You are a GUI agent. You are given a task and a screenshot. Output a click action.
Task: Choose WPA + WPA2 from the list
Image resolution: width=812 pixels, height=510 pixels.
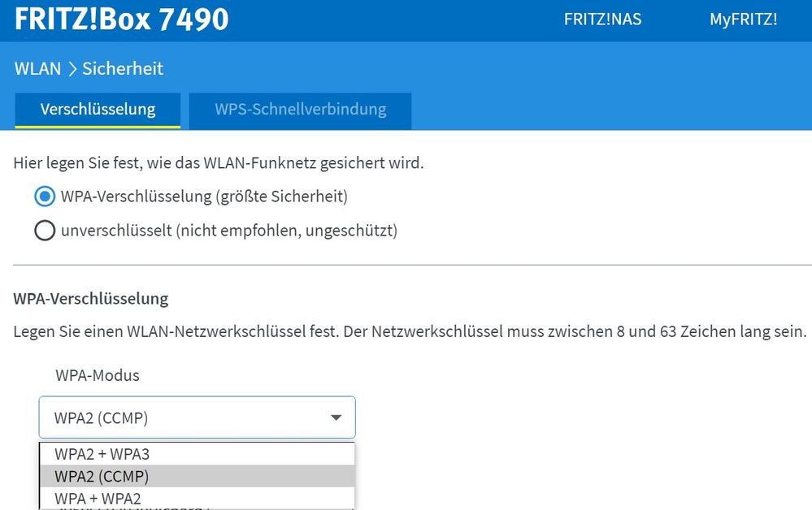click(198, 498)
